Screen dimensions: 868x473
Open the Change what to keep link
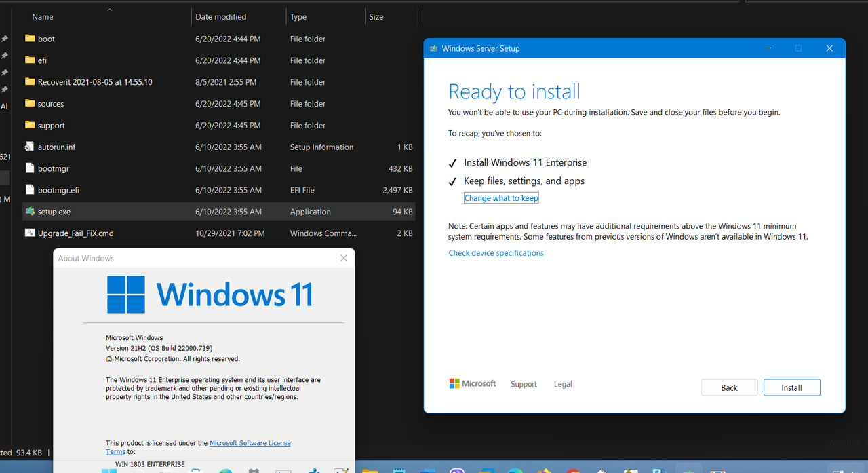tap(501, 198)
